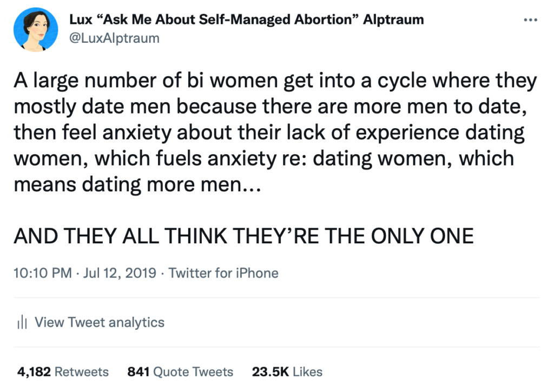This screenshot has width=554, height=392.
Task: View the Quote Tweets list via its label
Action: pyautogui.click(x=193, y=372)
